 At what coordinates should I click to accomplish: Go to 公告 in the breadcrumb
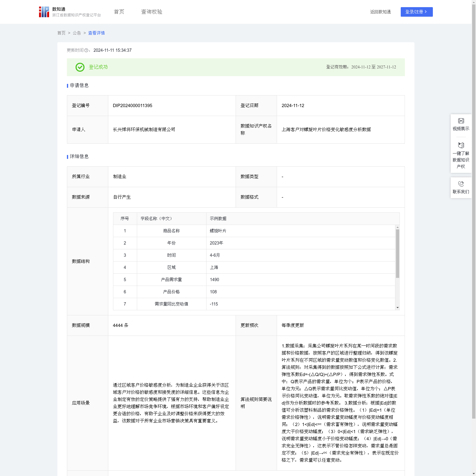pyautogui.click(x=77, y=33)
